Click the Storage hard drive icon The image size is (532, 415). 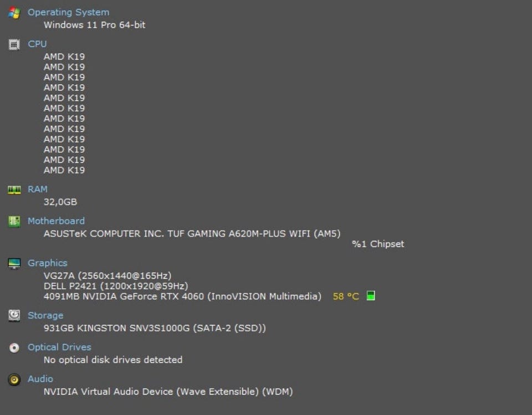(x=14, y=315)
